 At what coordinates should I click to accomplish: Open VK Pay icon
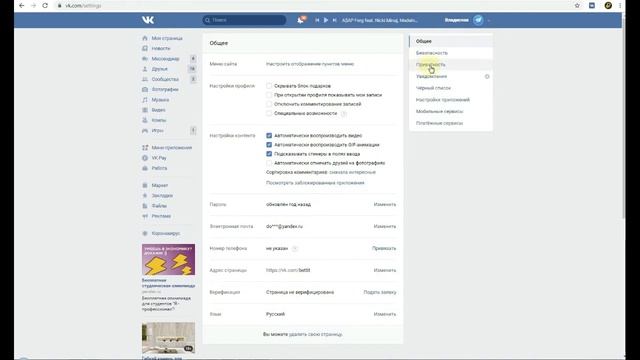[x=145, y=158]
